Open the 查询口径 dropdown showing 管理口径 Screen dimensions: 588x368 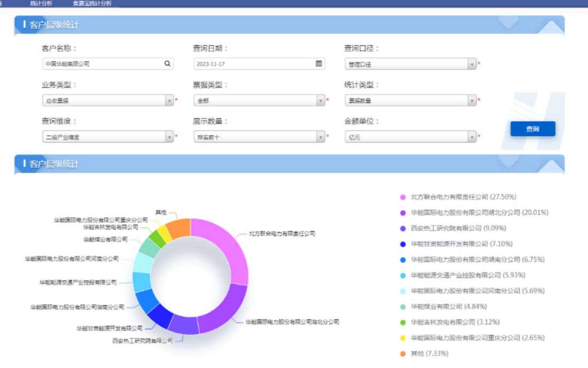[410, 64]
